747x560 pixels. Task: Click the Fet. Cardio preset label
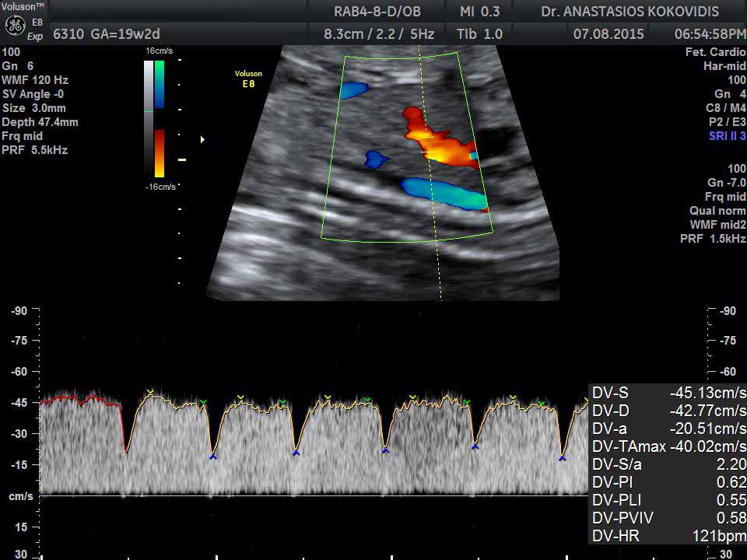tap(716, 52)
